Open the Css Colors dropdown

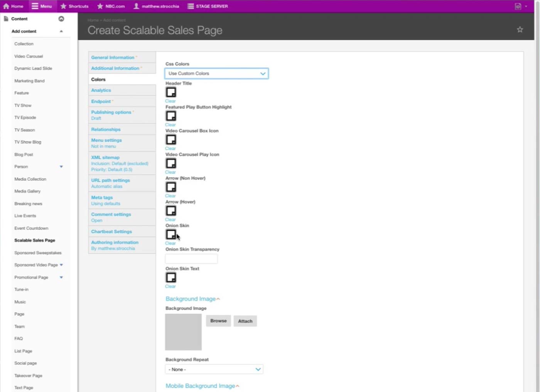click(x=216, y=73)
